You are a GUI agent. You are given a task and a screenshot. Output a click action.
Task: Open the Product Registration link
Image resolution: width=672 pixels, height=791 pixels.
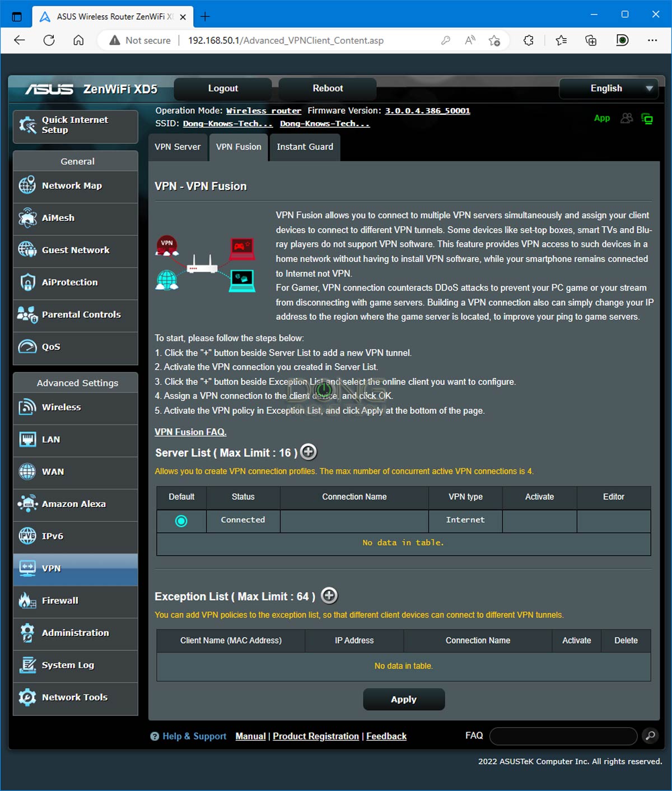pos(316,736)
